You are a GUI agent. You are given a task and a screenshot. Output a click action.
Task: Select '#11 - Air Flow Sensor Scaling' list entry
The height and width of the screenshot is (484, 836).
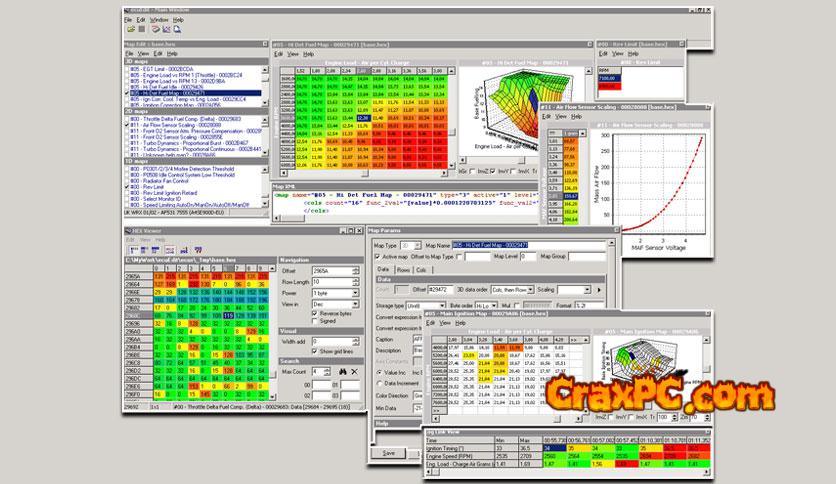[x=175, y=125]
